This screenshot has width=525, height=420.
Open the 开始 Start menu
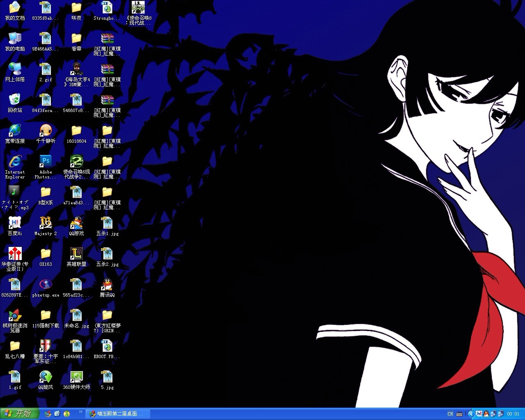click(x=19, y=413)
